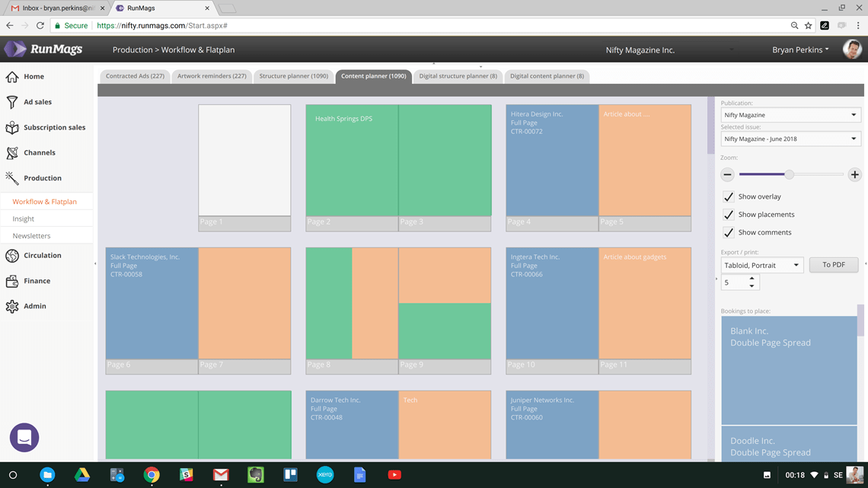868x488 pixels.
Task: Switch to Artwork reminders tab
Action: click(212, 76)
